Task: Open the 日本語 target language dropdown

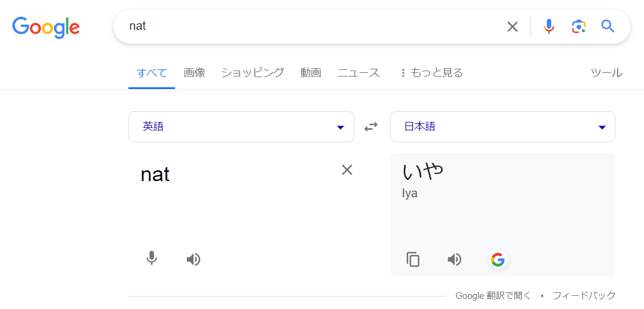Action: (502, 127)
